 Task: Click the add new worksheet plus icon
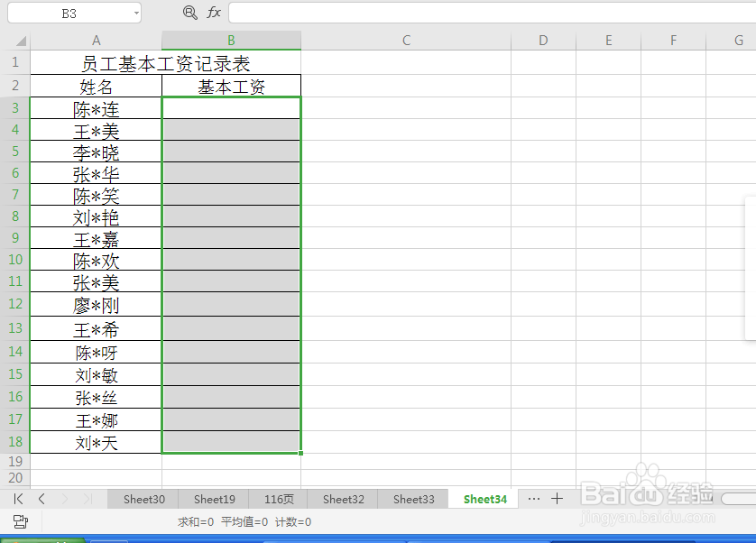(x=558, y=498)
